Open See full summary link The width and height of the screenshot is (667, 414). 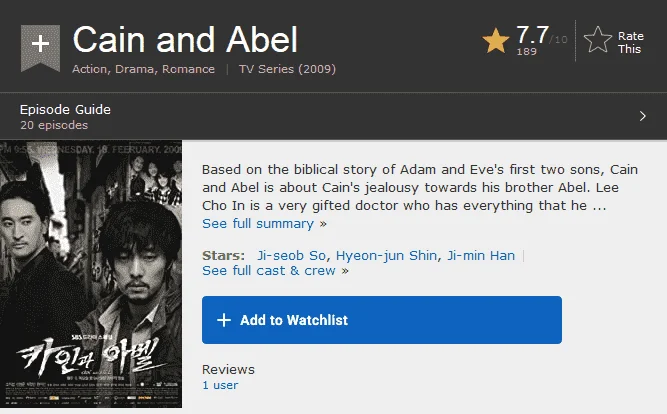tap(258, 223)
